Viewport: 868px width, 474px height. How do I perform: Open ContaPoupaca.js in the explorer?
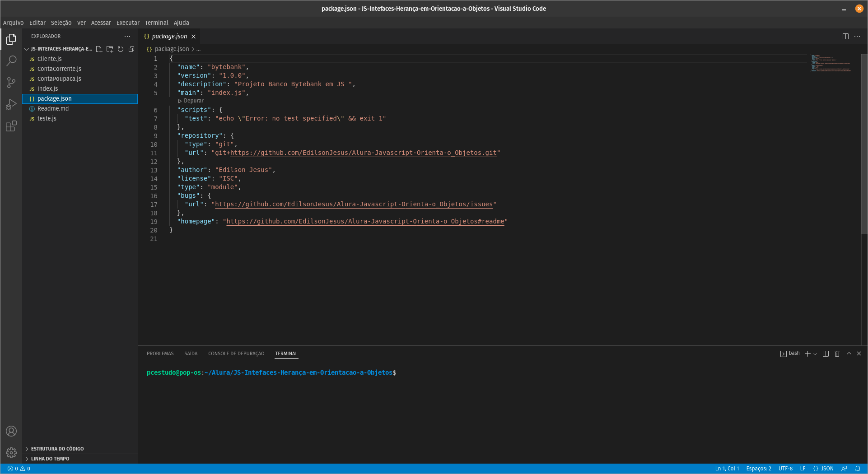[x=80, y=79]
